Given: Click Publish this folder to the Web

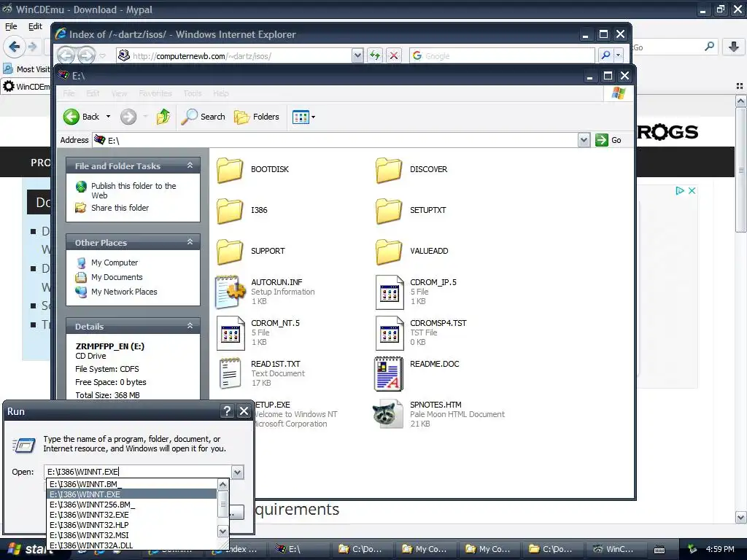Looking at the screenshot, I should [133, 190].
